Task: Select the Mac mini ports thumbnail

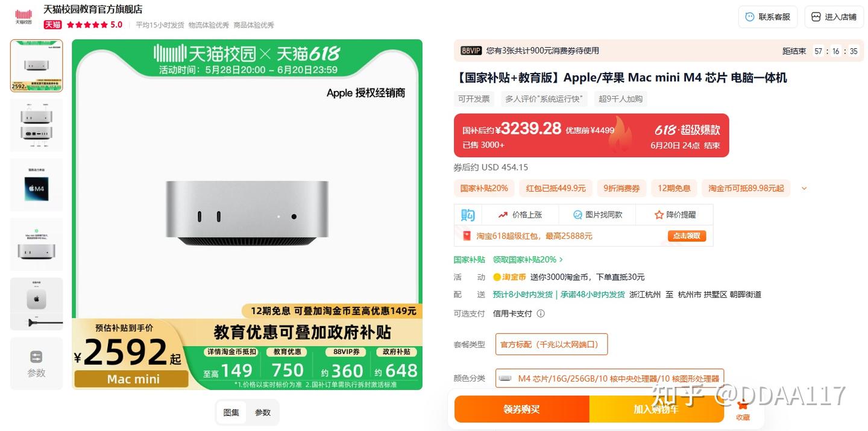Action: (36, 125)
